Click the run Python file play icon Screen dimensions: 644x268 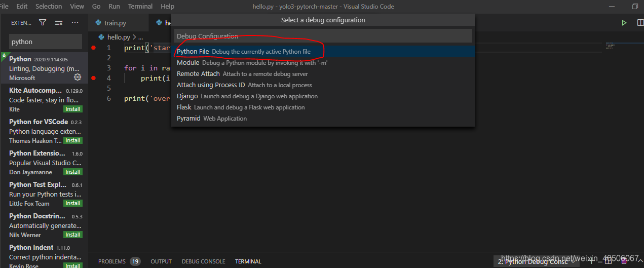click(624, 22)
